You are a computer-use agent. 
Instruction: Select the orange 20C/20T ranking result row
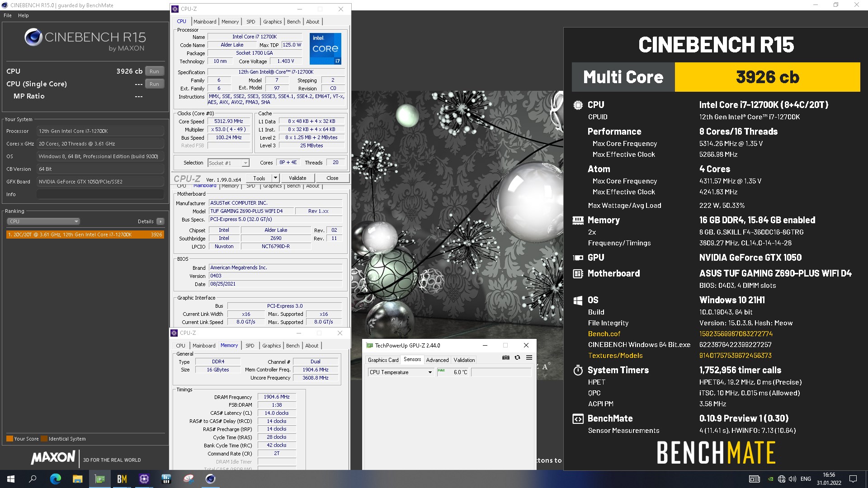tap(85, 235)
